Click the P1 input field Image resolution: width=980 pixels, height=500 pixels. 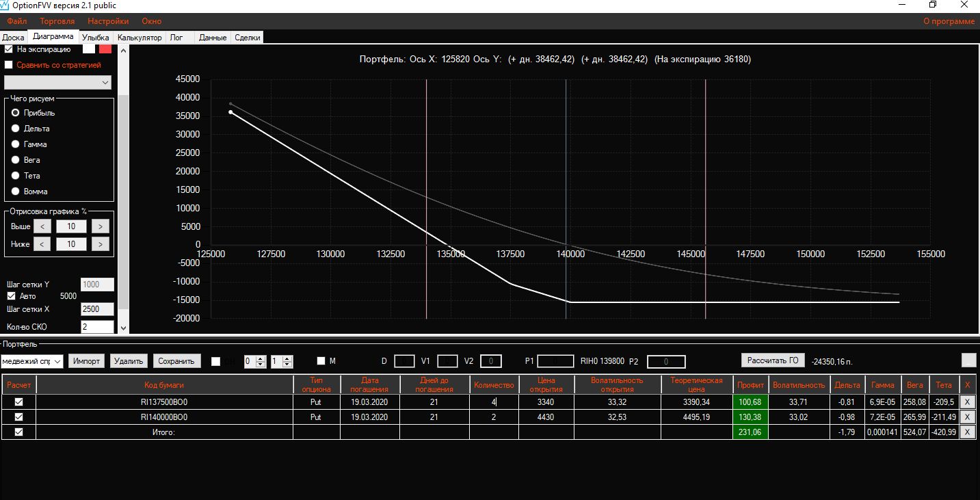(x=555, y=361)
